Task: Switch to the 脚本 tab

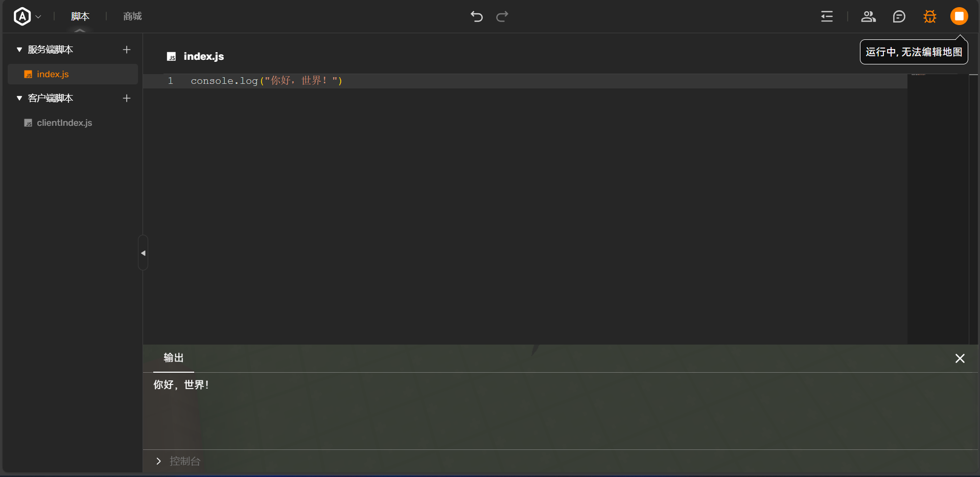Action: [80, 16]
